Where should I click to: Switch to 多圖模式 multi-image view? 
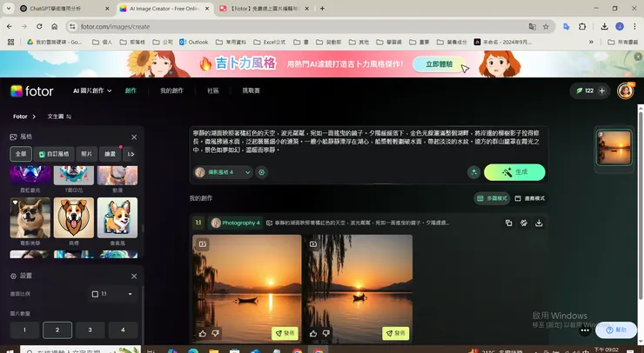492,198
